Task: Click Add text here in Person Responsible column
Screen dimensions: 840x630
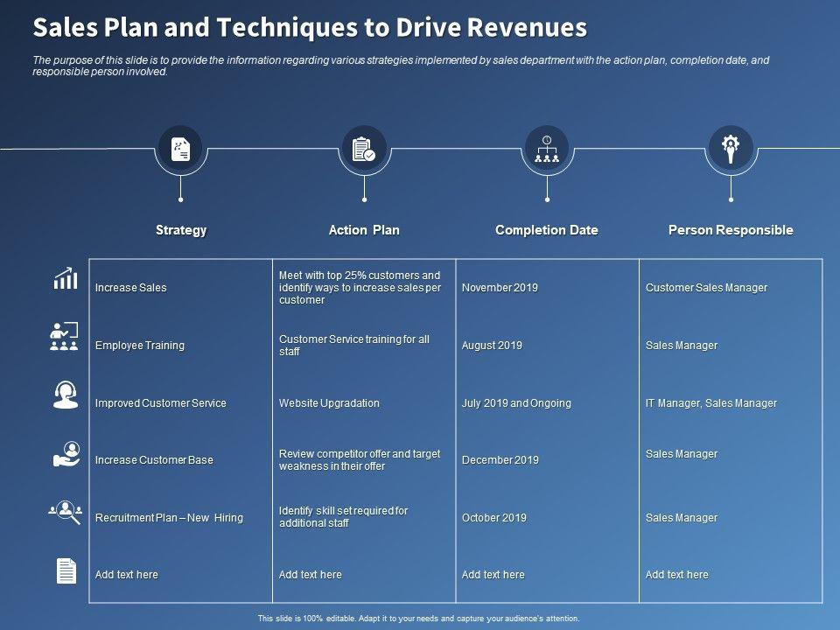Action: point(677,574)
